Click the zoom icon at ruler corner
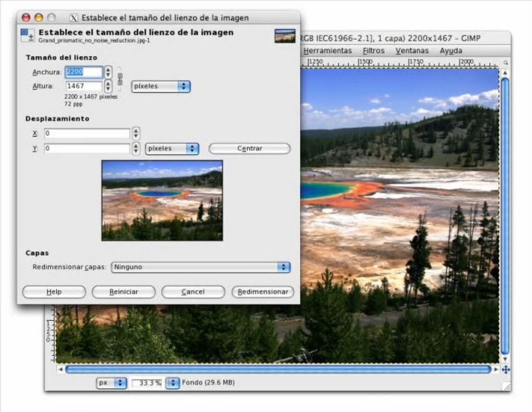Viewport: 532px width, 412px height. click(x=505, y=63)
